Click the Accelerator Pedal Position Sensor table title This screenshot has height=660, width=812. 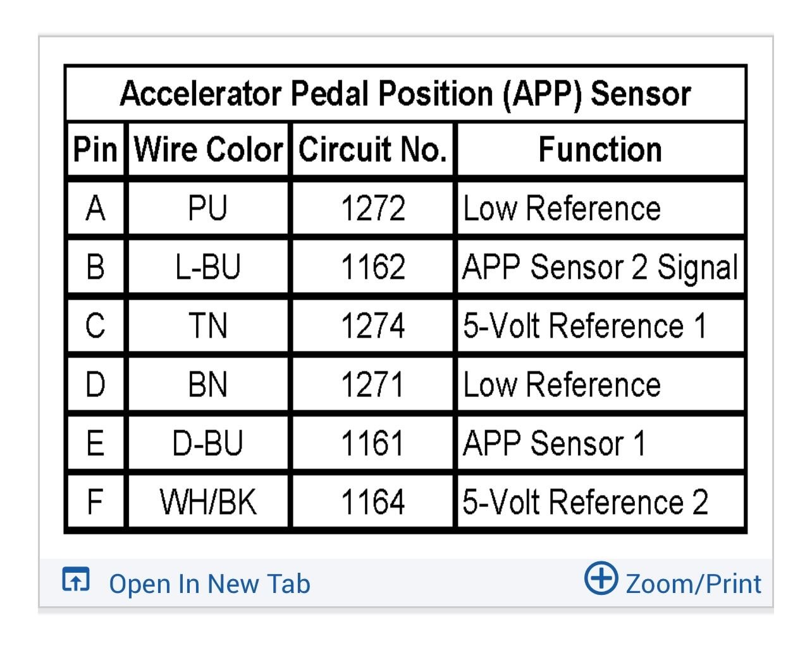405,94
